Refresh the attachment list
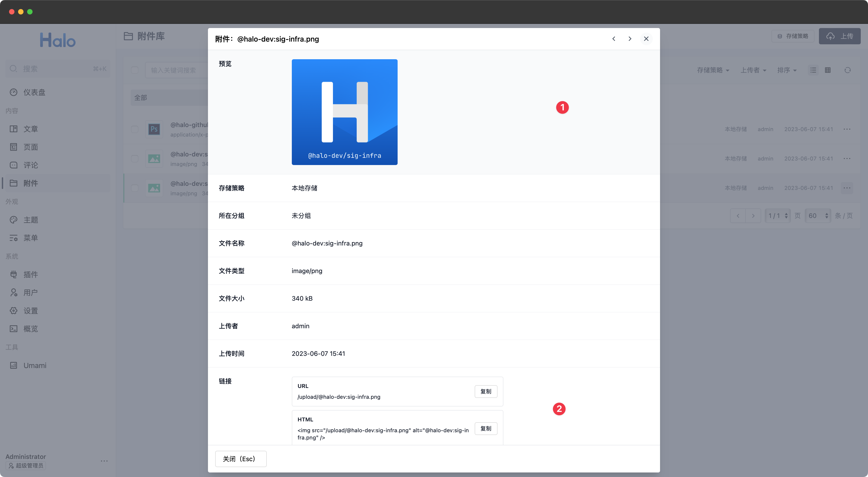The image size is (868, 477). click(x=847, y=70)
